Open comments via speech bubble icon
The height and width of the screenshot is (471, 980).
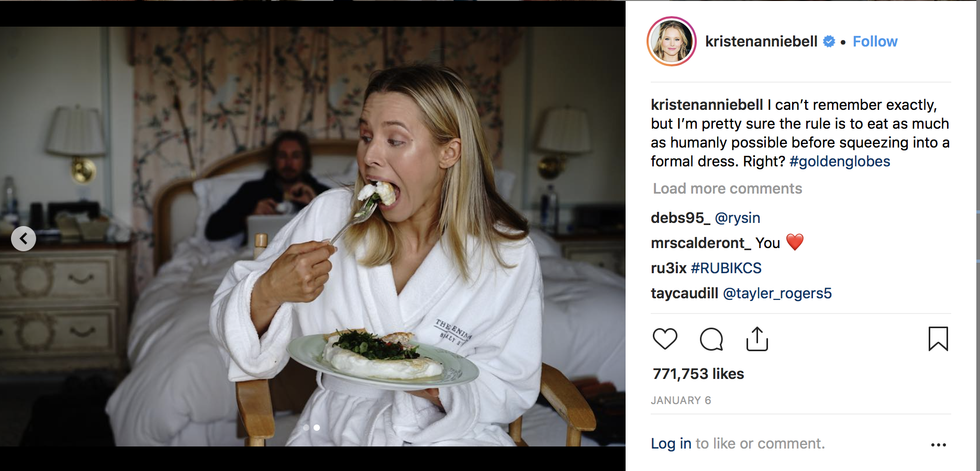711,339
